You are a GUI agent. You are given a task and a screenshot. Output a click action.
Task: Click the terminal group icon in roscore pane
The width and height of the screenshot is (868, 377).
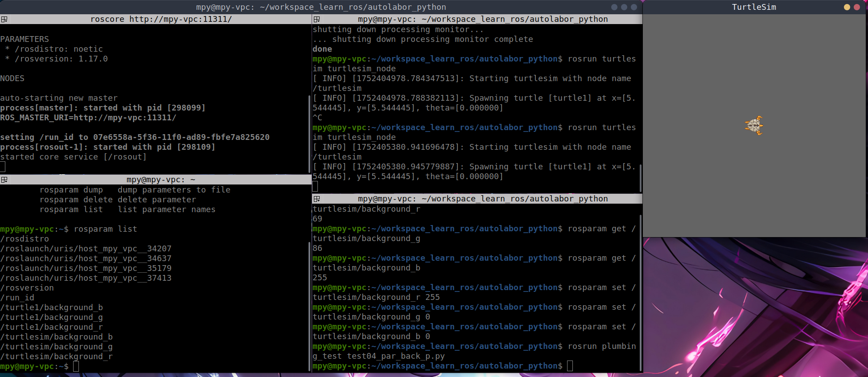coord(4,19)
